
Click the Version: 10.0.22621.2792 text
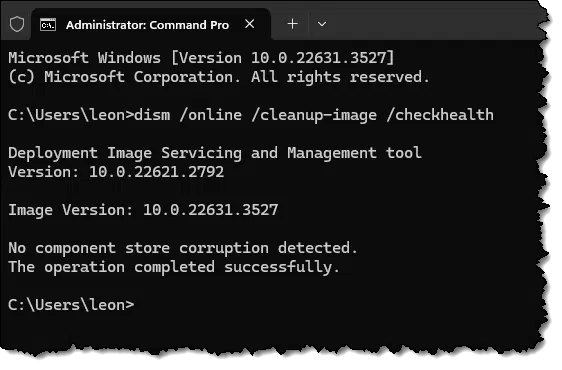pos(116,172)
